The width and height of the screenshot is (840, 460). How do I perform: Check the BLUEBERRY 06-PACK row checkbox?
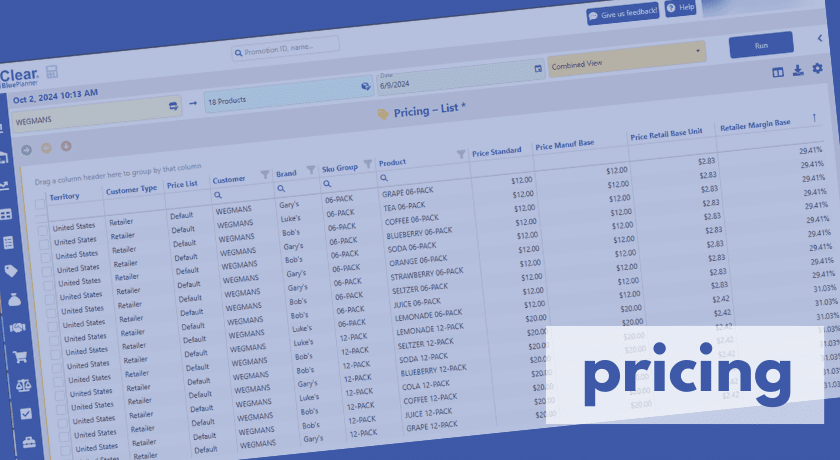[x=47, y=272]
